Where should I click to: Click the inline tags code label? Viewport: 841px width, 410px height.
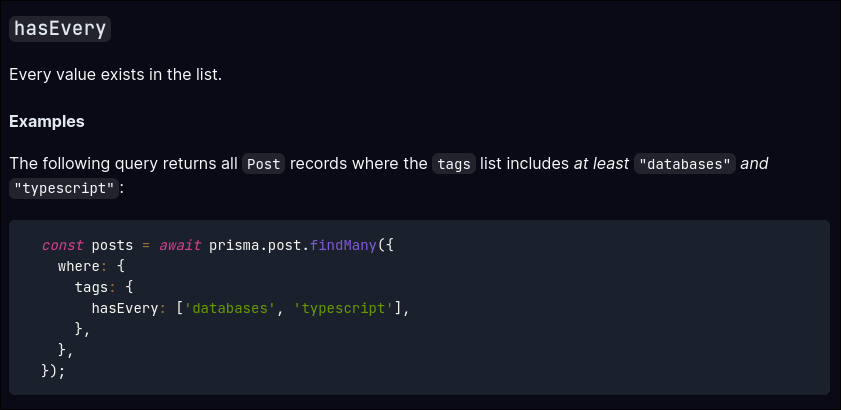pyautogui.click(x=454, y=164)
